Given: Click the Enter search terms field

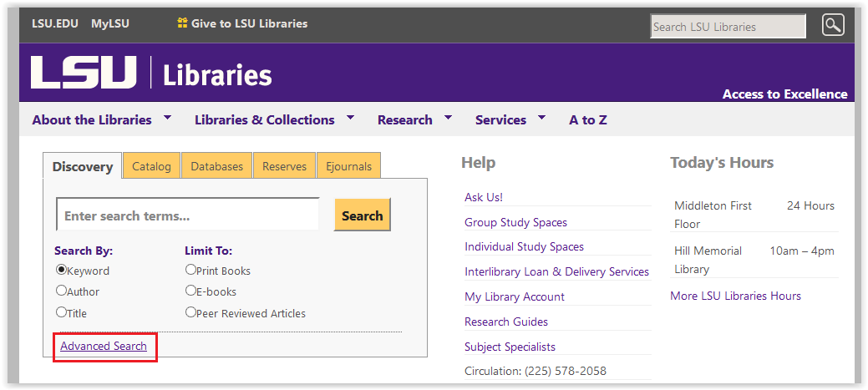Looking at the screenshot, I should (188, 215).
